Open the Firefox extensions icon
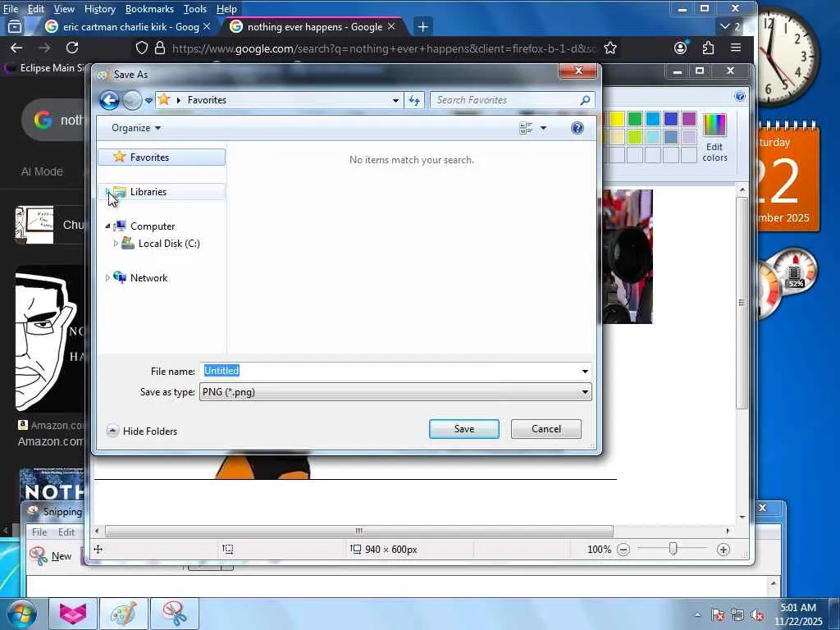Image resolution: width=840 pixels, height=630 pixels. pos(708,48)
